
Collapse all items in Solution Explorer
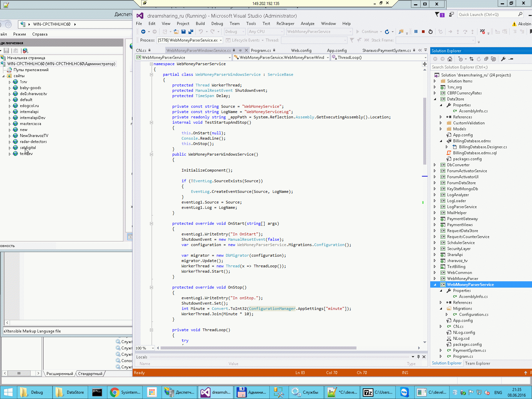(x=486, y=59)
